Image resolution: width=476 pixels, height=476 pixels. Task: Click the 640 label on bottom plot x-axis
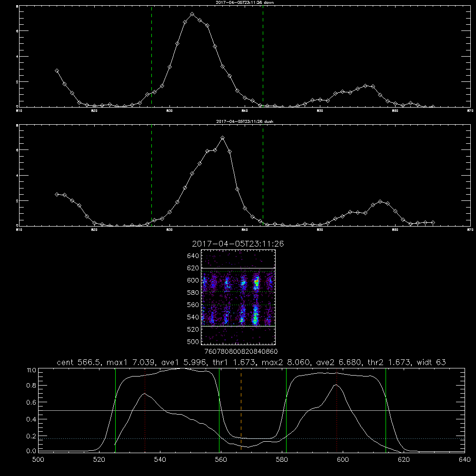click(x=465, y=460)
